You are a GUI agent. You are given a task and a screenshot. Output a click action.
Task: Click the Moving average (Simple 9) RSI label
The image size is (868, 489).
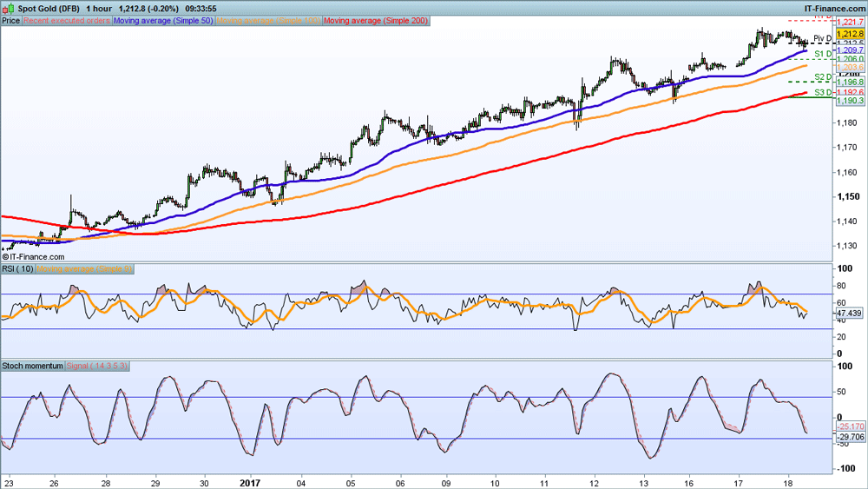(x=85, y=268)
